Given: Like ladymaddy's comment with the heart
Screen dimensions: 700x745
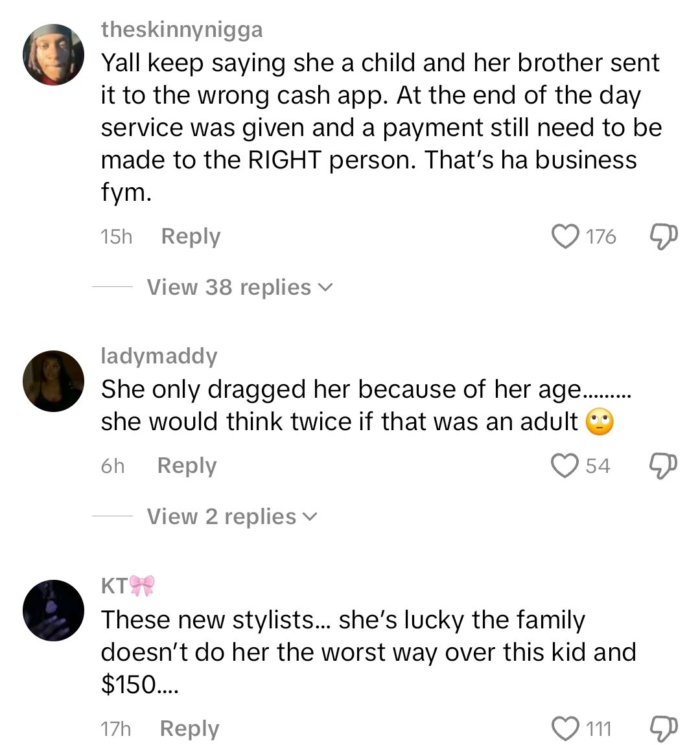Looking at the screenshot, I should tap(564, 466).
